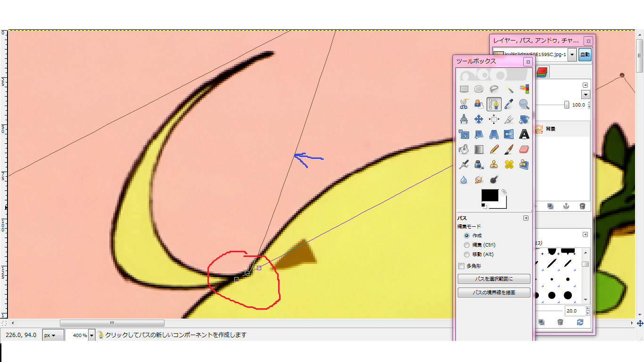The image size is (644, 362).
Task: Open the layers tab configuration menu arrow
Action: (x=585, y=85)
